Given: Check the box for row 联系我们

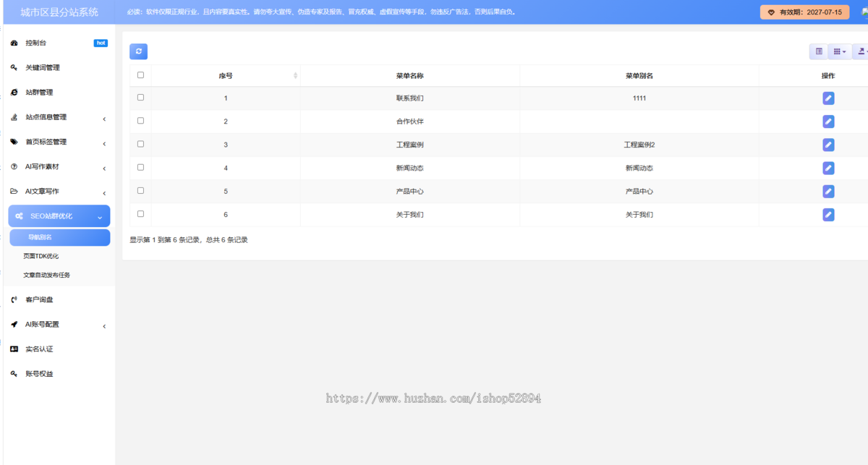Looking at the screenshot, I should tap(140, 98).
